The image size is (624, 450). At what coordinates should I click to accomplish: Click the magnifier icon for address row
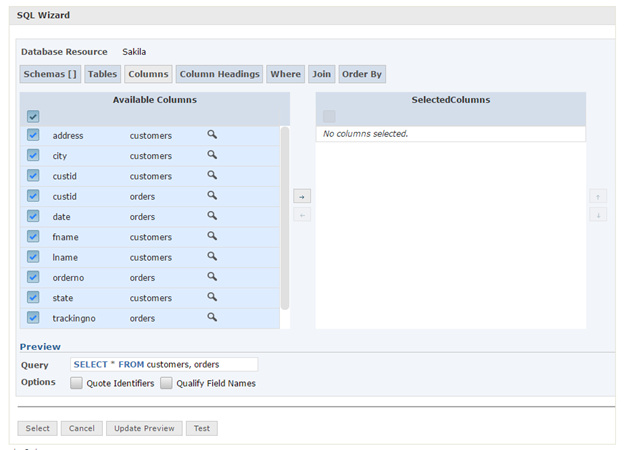tap(212, 134)
